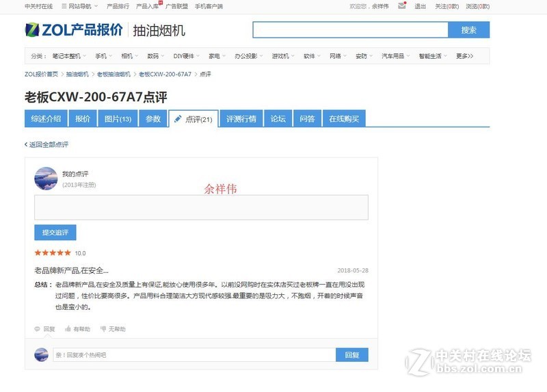Click the small avatar beside reply box

pos(41,354)
